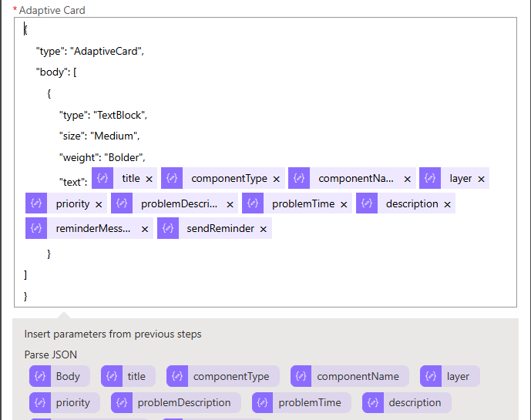Screen dimensions: 531x420
Task: Remove the sendReminder token from the editor
Action: (x=264, y=230)
